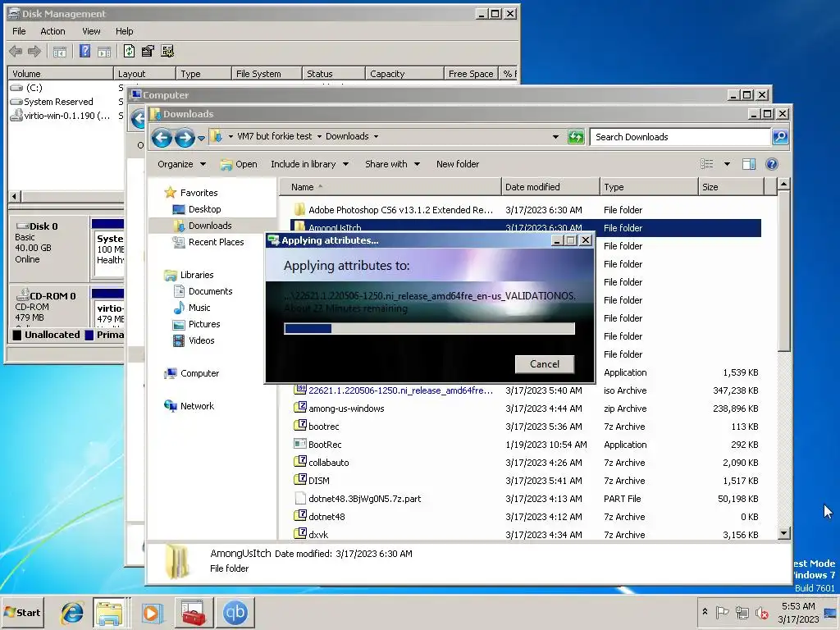Click the Change your view icon
This screenshot has width=840, height=630.
707,164
